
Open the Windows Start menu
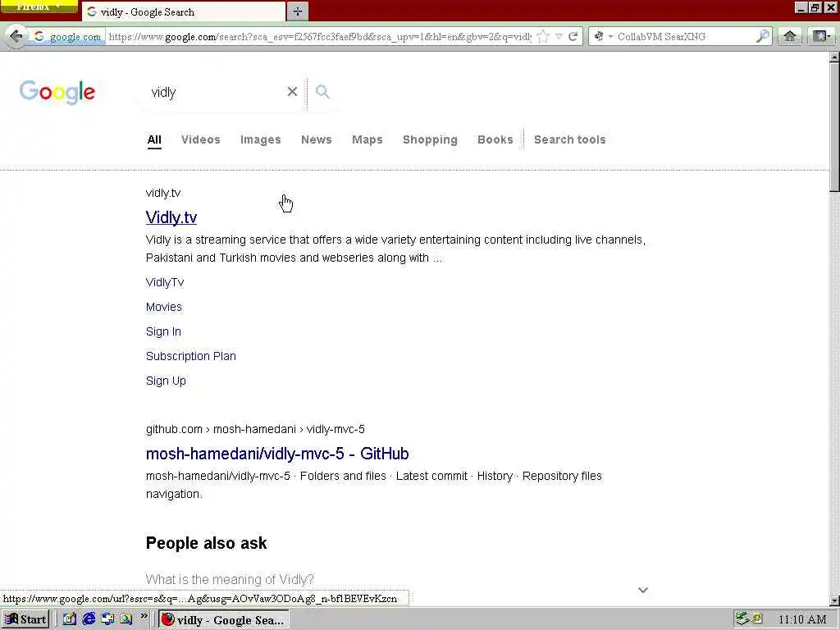click(25, 619)
